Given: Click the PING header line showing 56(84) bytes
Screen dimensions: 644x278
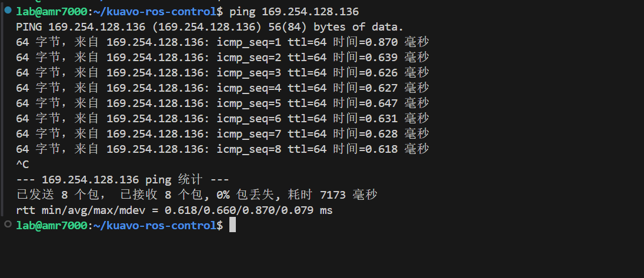Looking at the screenshot, I should (x=210, y=27).
